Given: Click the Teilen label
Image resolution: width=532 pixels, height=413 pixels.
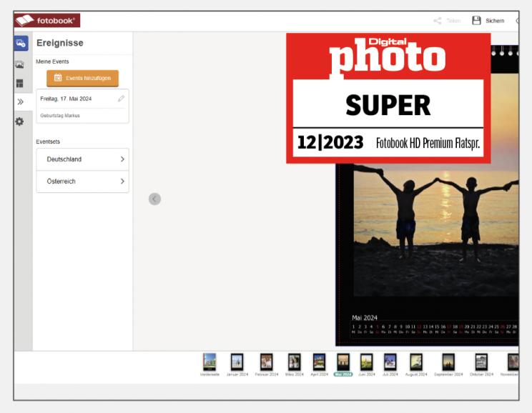Looking at the screenshot, I should [453, 21].
